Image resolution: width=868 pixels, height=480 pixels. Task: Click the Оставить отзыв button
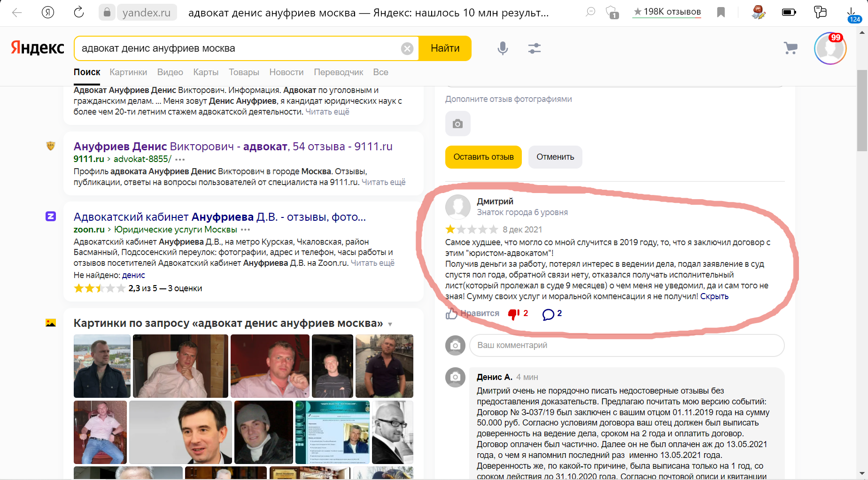[483, 157]
